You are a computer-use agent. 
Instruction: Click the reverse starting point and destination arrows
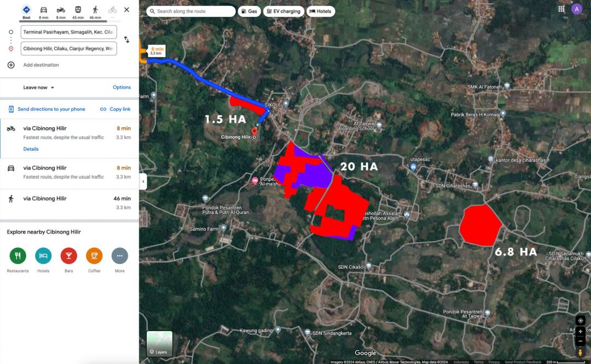click(x=126, y=40)
